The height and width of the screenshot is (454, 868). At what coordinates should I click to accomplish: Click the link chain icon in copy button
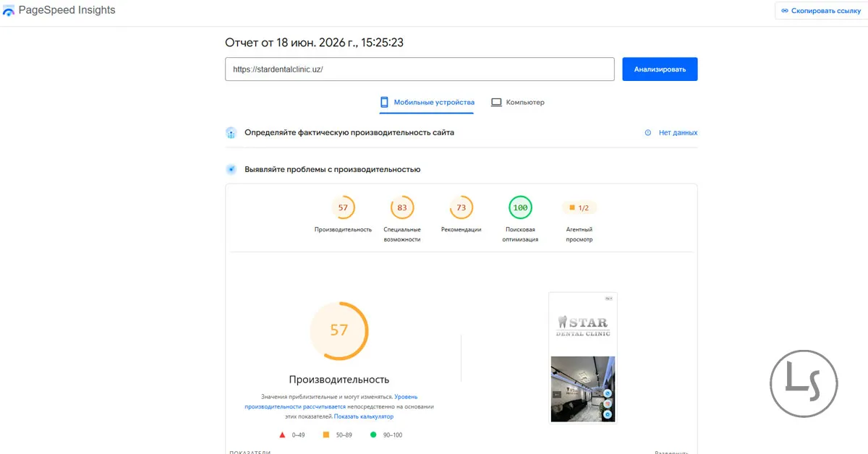tap(785, 11)
